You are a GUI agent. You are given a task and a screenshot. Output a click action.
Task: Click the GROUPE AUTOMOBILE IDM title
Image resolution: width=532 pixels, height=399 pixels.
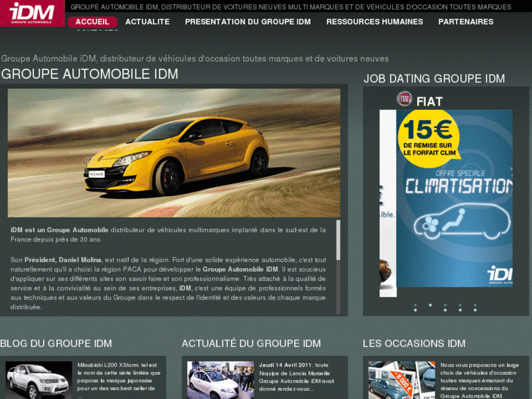pos(89,74)
